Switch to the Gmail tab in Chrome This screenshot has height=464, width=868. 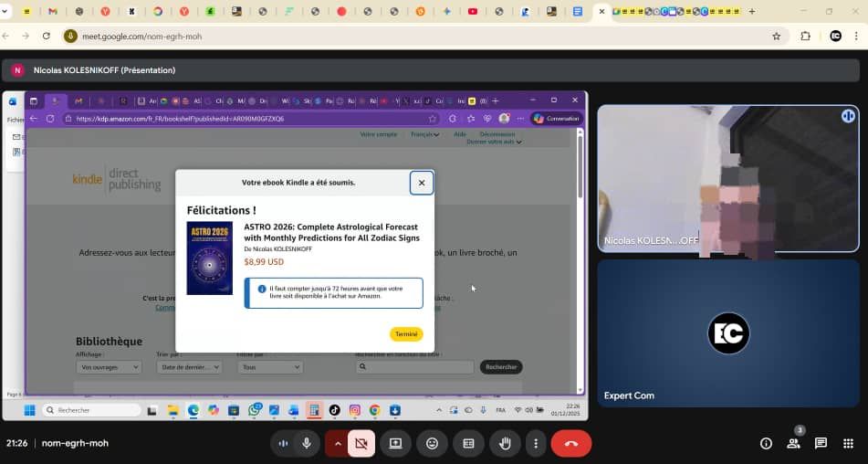(x=52, y=12)
